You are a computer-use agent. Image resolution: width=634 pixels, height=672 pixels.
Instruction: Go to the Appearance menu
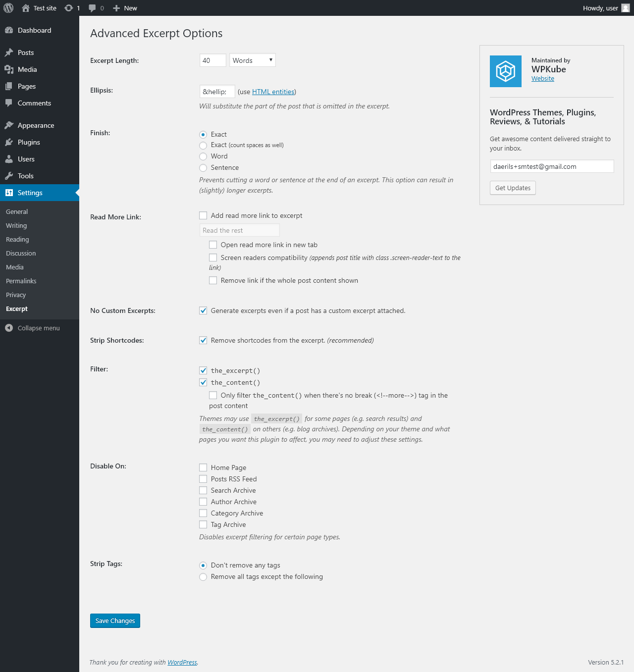pyautogui.click(x=36, y=125)
